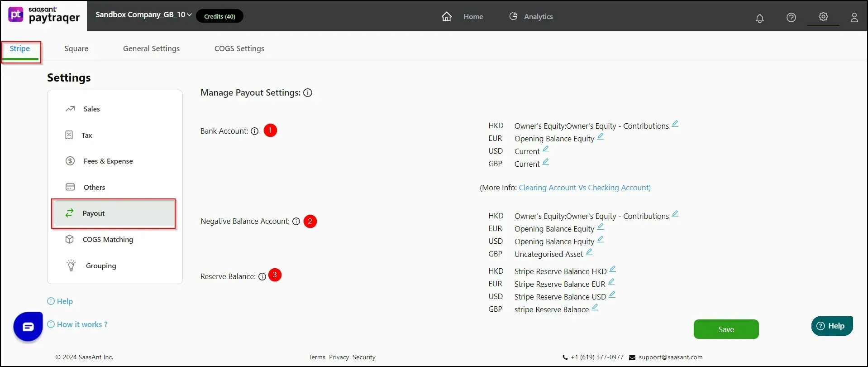
Task: Click the info icon next to Reserve Balance
Action: point(262,277)
